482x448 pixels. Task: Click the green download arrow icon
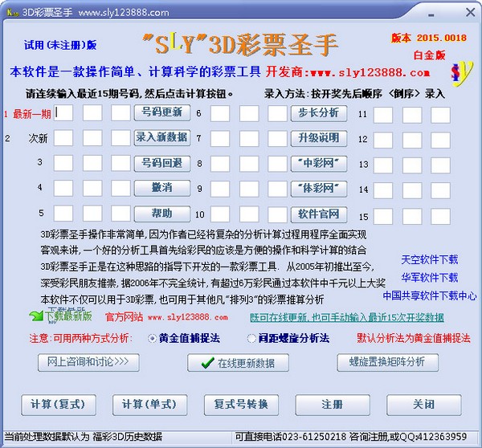[36, 316]
